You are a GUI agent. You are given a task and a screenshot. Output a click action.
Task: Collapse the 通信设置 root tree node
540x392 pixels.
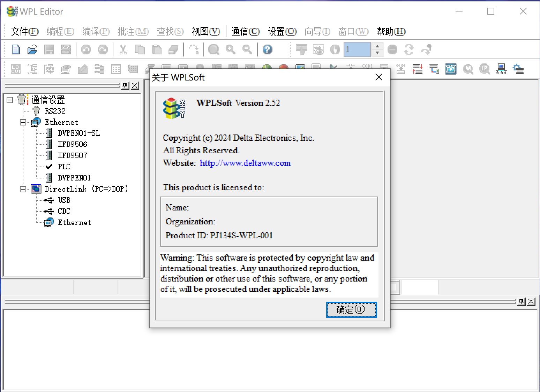click(10, 100)
